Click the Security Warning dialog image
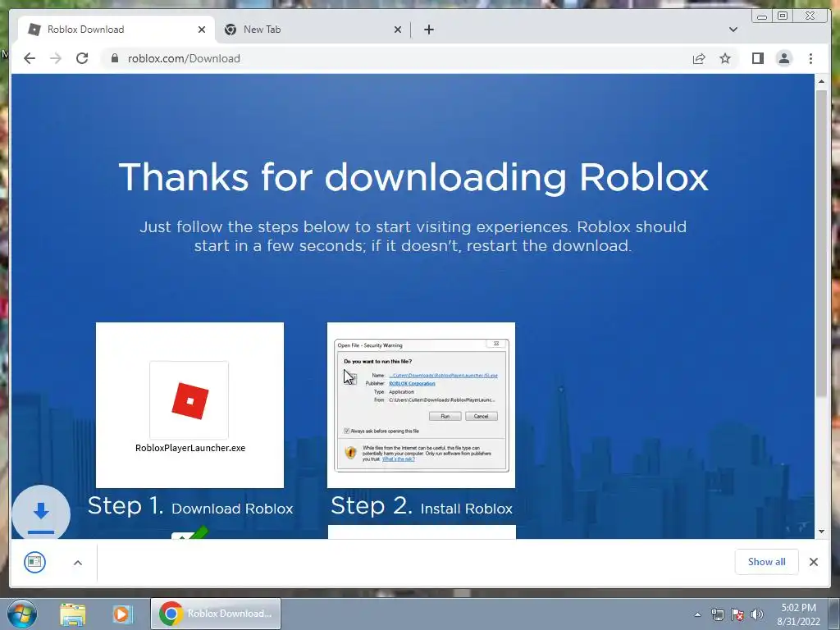The width and height of the screenshot is (840, 630). click(421, 405)
